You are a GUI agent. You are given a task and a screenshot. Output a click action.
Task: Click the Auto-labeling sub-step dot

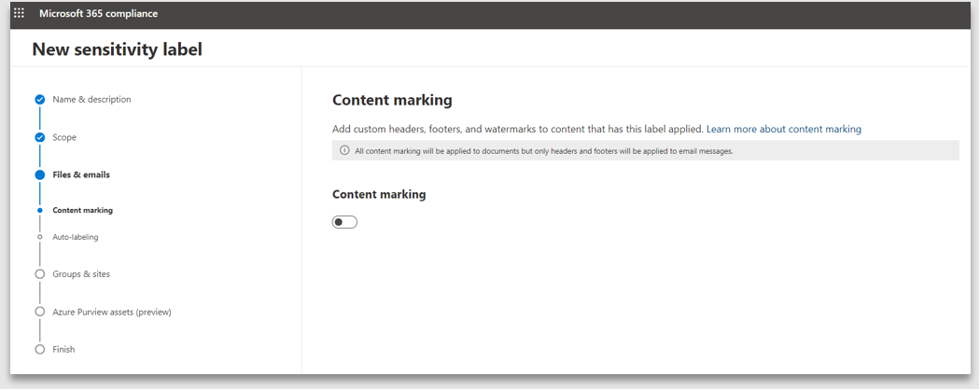(39, 237)
